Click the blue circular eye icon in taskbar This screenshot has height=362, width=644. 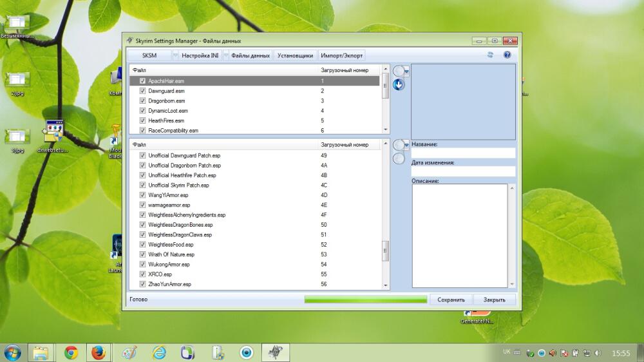point(247,352)
